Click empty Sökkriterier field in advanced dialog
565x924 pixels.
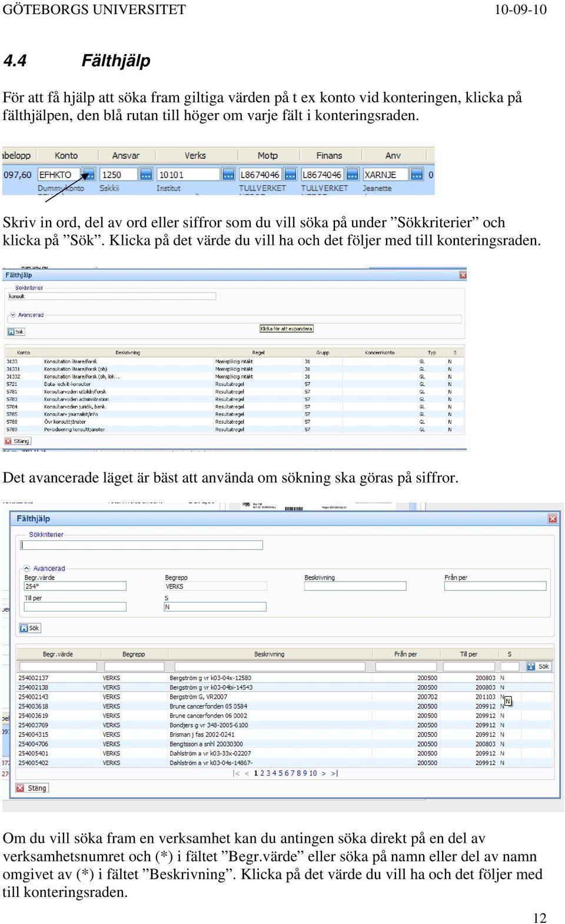pos(141,545)
